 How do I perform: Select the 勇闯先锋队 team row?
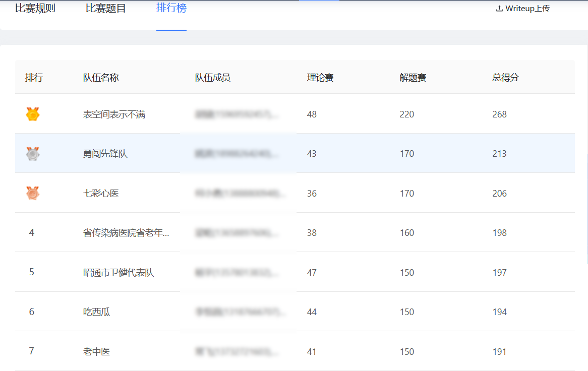(x=105, y=154)
